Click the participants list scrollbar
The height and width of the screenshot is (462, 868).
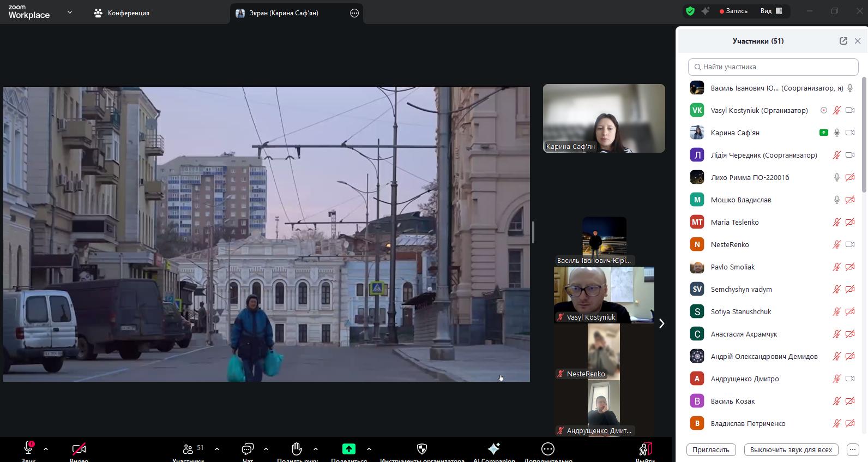click(864, 136)
